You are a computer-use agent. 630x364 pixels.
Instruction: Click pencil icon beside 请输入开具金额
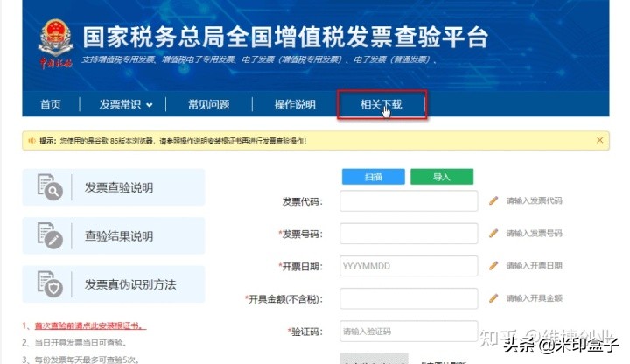pyautogui.click(x=493, y=298)
